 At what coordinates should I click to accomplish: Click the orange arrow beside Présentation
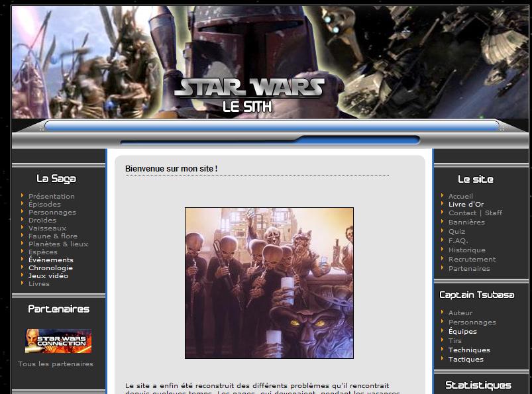click(x=23, y=195)
